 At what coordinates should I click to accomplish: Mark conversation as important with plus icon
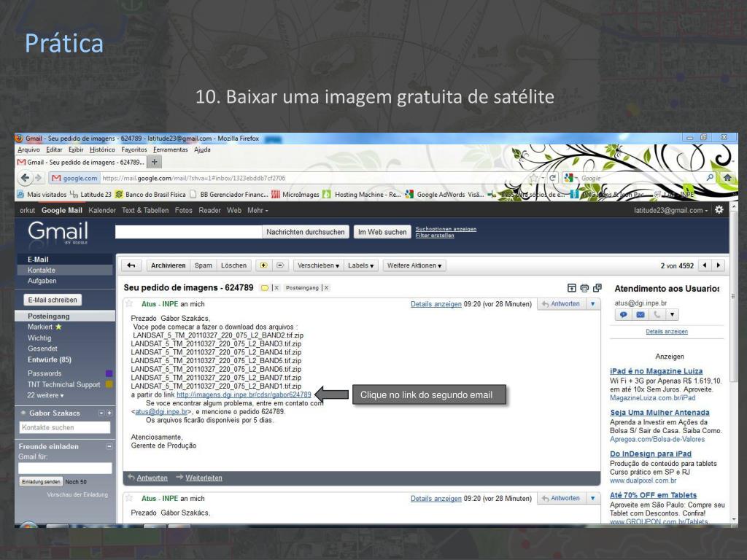point(263,265)
